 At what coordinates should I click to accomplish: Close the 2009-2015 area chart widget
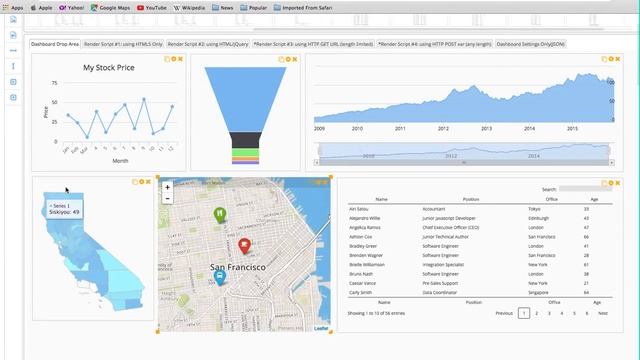618,59
